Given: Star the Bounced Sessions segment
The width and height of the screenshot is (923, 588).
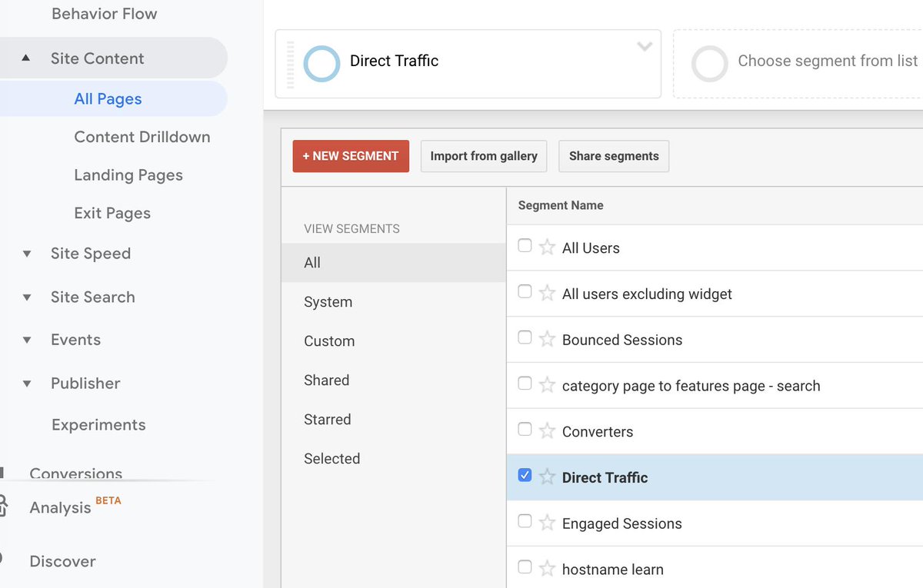Looking at the screenshot, I should click(x=547, y=338).
